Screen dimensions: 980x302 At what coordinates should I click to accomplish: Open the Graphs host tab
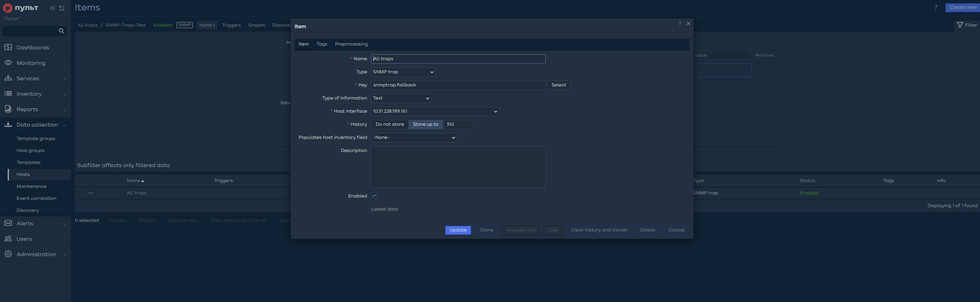256,25
